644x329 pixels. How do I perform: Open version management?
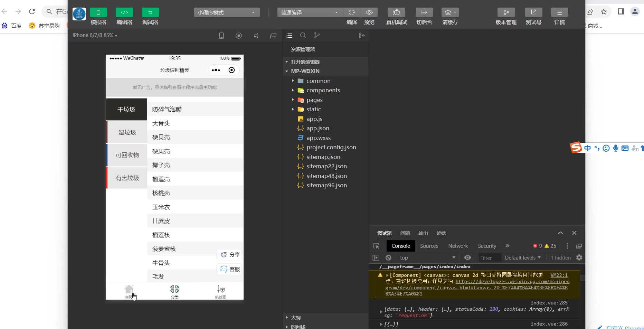tap(506, 12)
